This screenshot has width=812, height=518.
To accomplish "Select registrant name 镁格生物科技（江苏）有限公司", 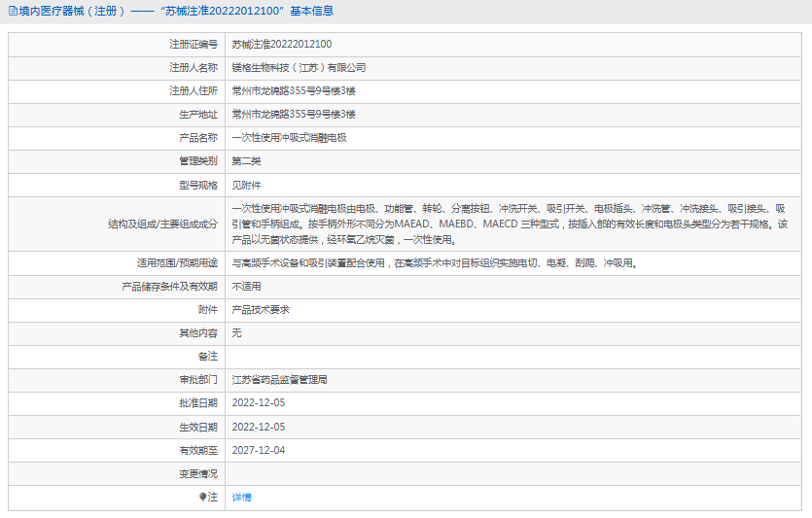I will pos(299,68).
